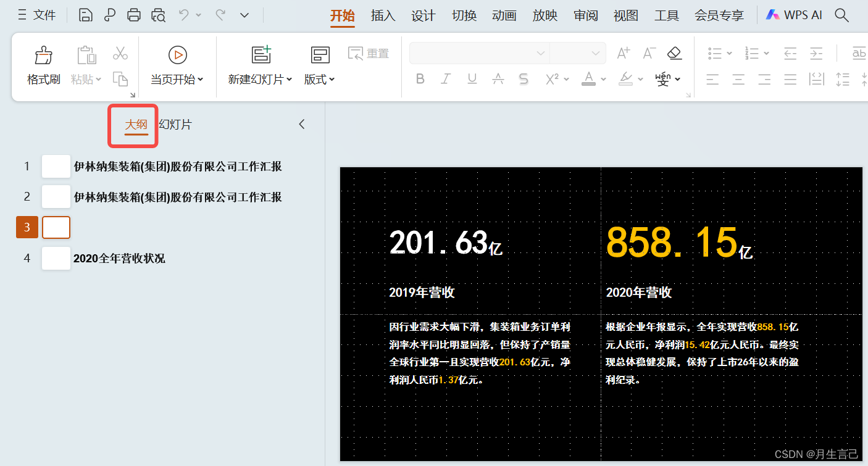Click the Redo arrow icon
Screen dimensions: 868x466
(x=220, y=15)
